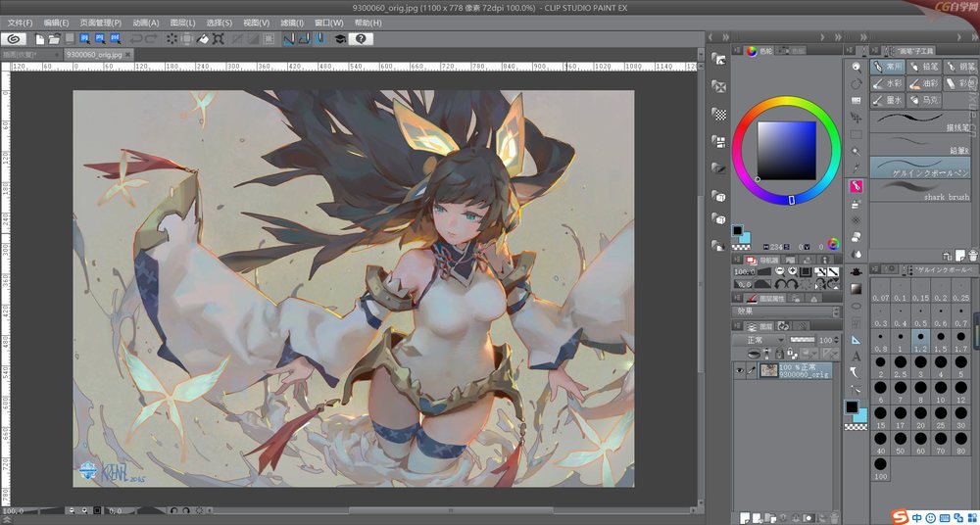Select the ellipse figure tool
The image size is (980, 525).
[857, 306]
